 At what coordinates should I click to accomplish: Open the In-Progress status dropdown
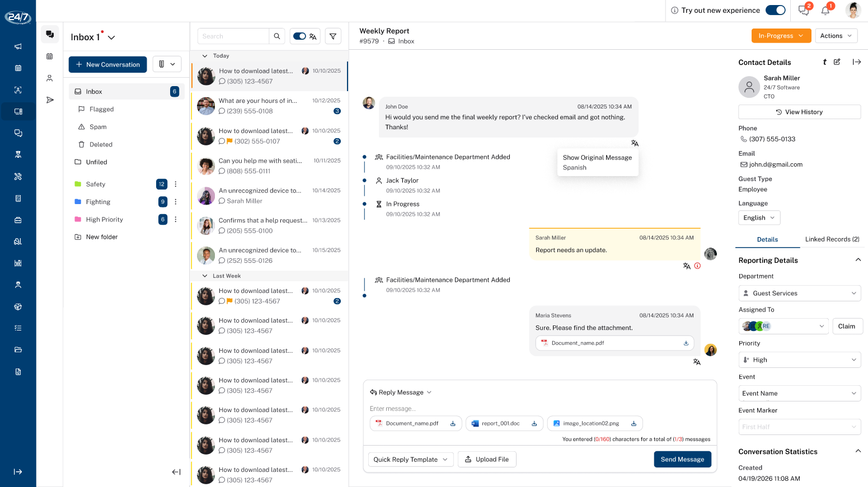781,36
